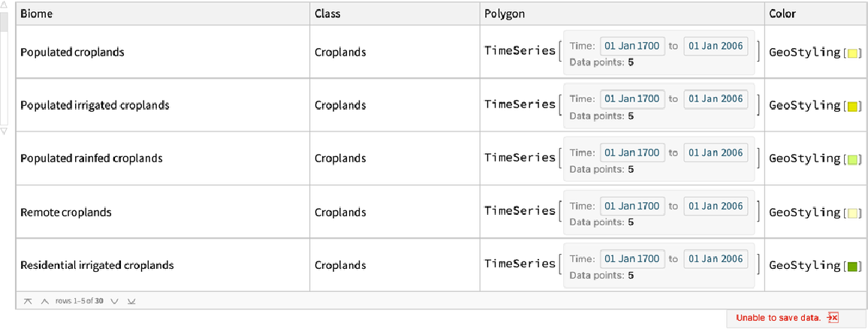Click scroll-down triangle on left scrollbar

[x=3, y=131]
